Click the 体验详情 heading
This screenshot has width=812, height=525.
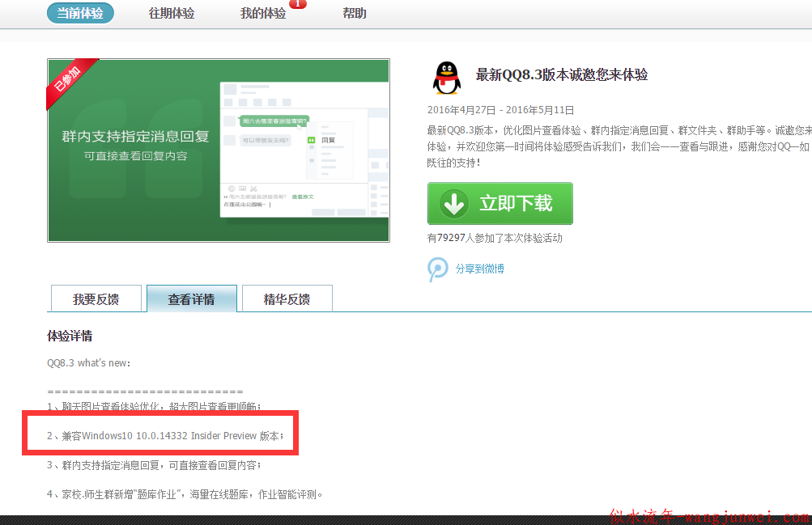pos(70,337)
